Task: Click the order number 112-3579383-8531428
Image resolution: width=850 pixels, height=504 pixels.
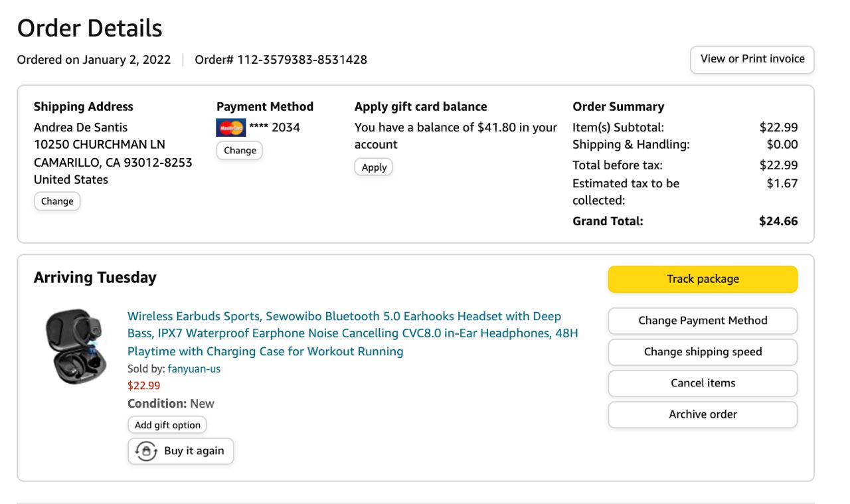Action: coord(301,60)
